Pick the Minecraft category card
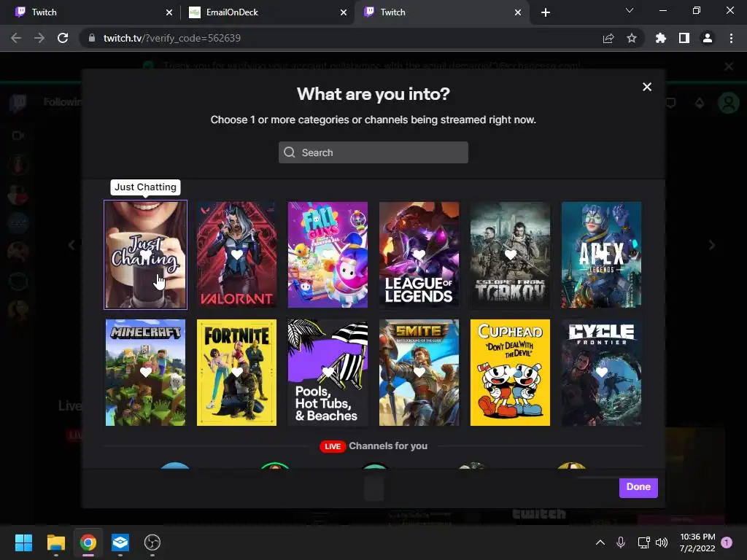747x560 pixels. click(145, 373)
